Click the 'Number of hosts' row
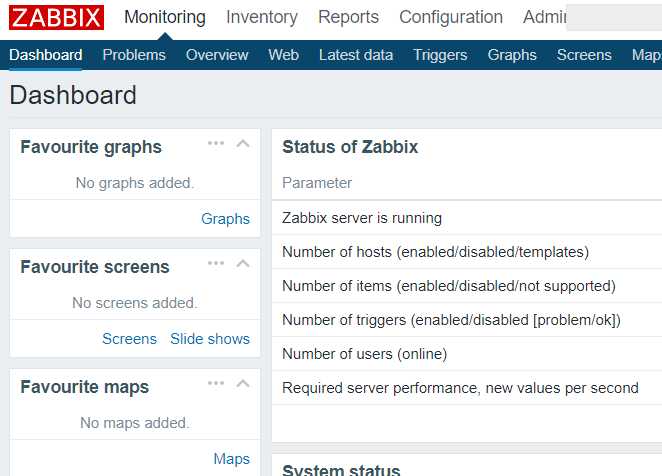 pos(467,252)
